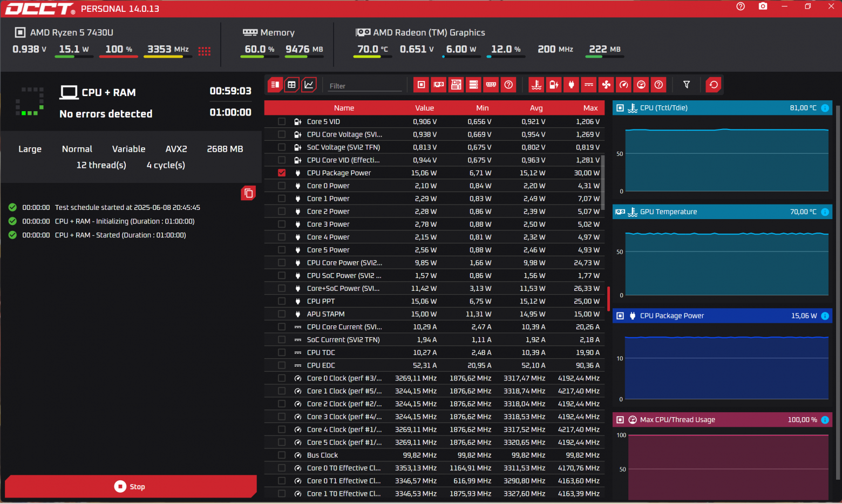The width and height of the screenshot is (842, 504).
Task: Open info for CPU Package Power graph
Action: pos(825,316)
